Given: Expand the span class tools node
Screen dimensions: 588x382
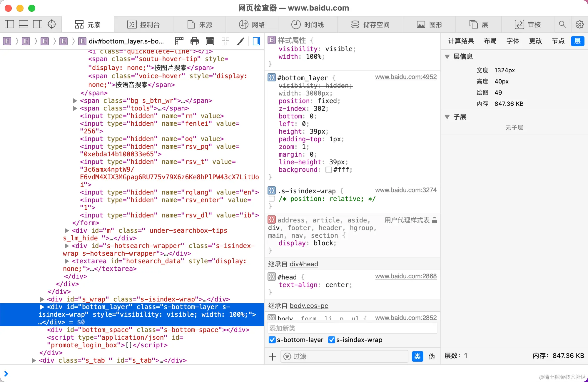Looking at the screenshot, I should pyautogui.click(x=75, y=108).
